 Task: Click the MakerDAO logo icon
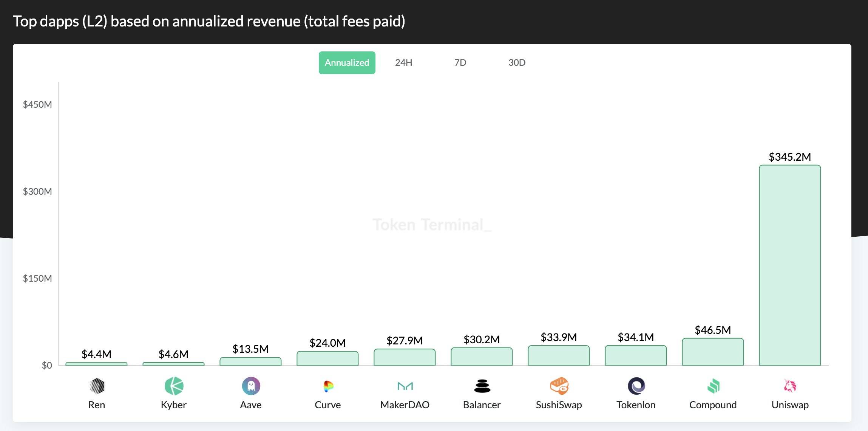(x=405, y=386)
